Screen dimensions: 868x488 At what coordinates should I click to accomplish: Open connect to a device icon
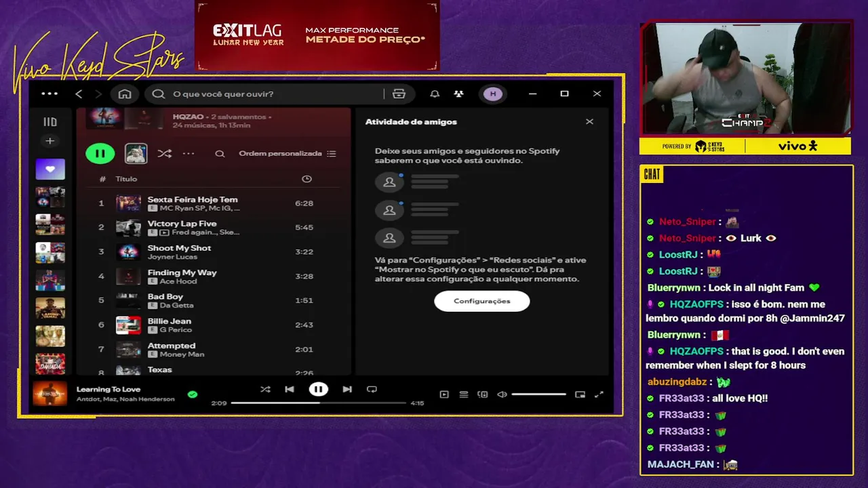pos(483,394)
